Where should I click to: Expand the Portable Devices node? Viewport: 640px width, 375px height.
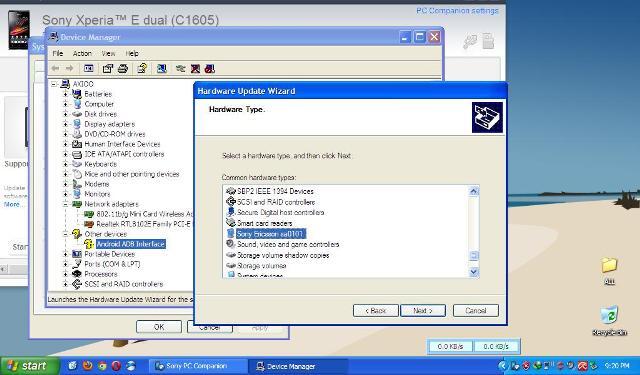tap(65, 254)
